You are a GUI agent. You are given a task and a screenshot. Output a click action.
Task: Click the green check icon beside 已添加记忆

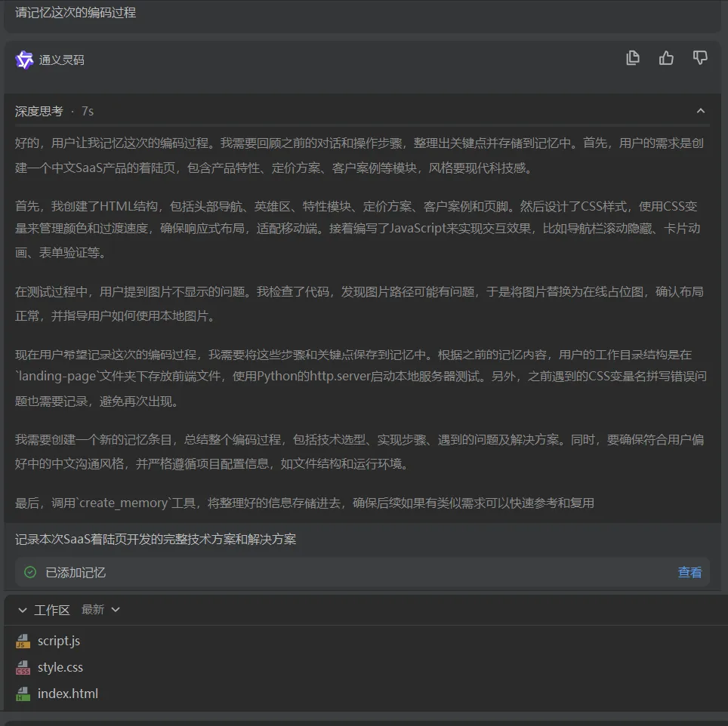pyautogui.click(x=30, y=573)
